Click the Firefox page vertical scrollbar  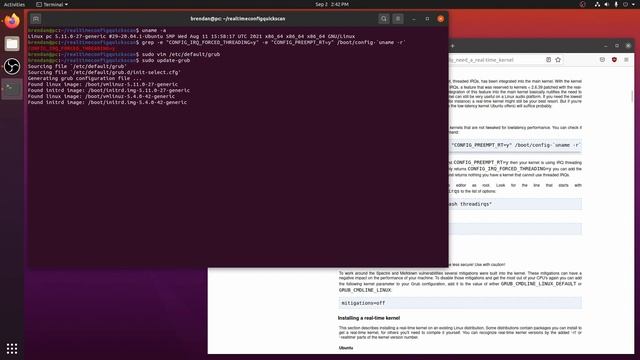pyautogui.click(x=632, y=96)
